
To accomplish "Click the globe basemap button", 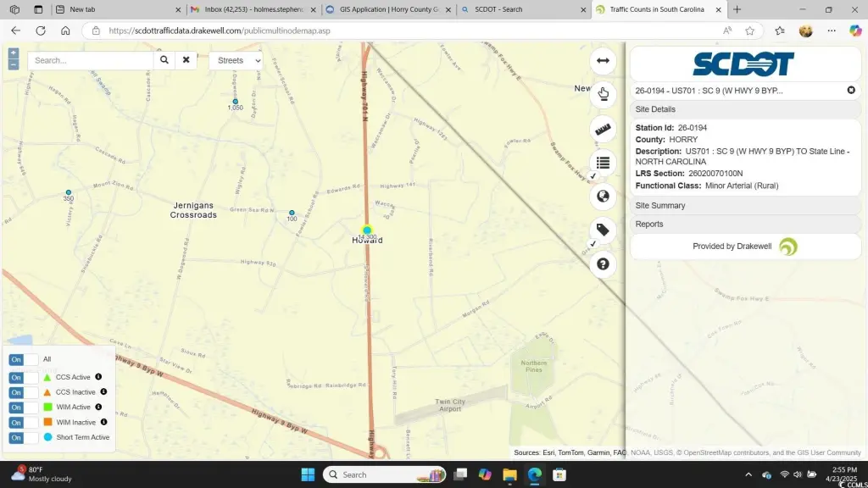I will coord(603,197).
